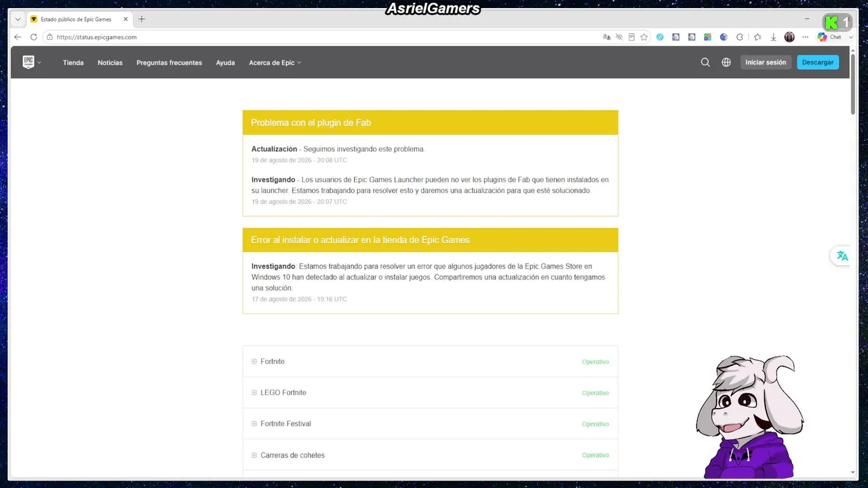Go back with the browser back arrow
The width and height of the screenshot is (868, 488).
pyautogui.click(x=18, y=37)
